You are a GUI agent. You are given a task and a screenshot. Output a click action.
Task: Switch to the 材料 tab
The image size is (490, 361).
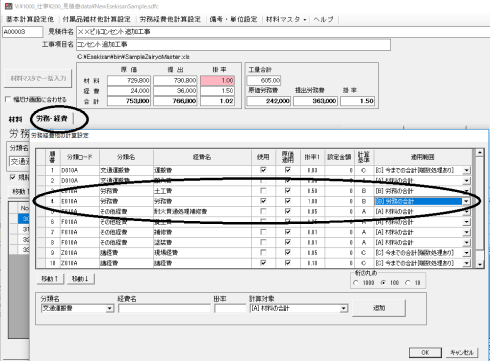[15, 119]
